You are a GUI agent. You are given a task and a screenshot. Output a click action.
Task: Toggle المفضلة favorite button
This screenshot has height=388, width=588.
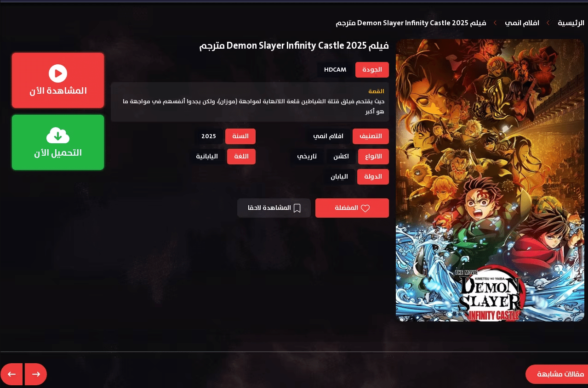pyautogui.click(x=352, y=208)
